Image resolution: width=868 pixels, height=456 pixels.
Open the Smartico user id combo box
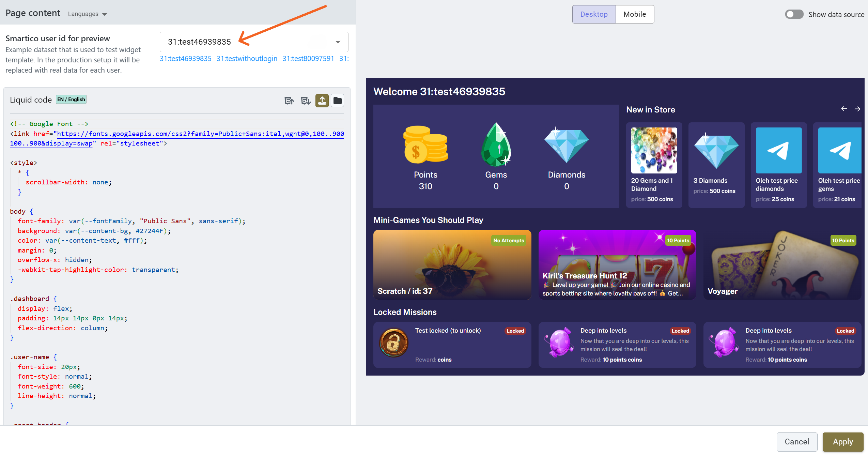coord(254,42)
